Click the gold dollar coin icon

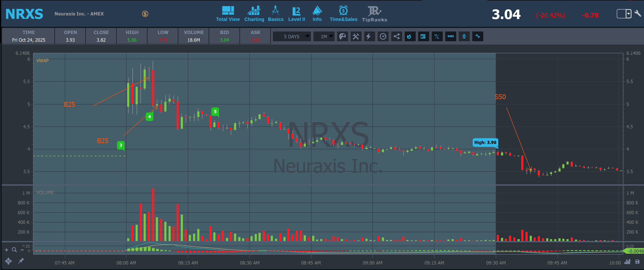tap(145, 14)
